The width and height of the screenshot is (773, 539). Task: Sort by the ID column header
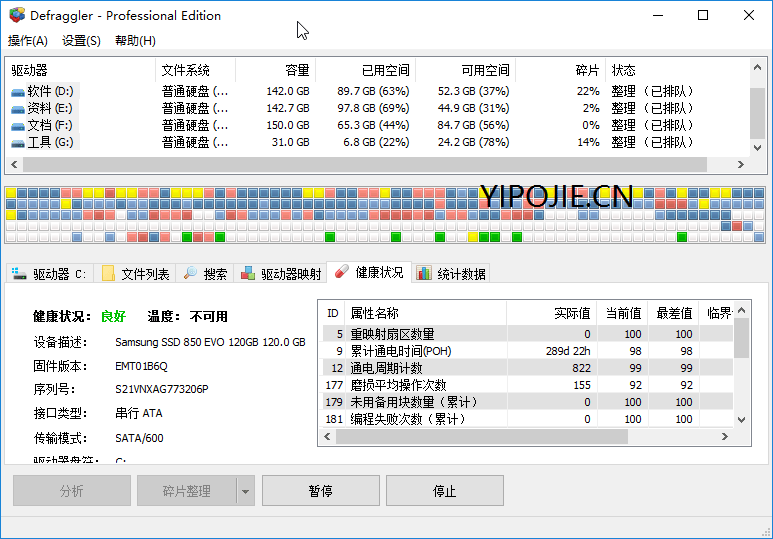click(x=333, y=313)
